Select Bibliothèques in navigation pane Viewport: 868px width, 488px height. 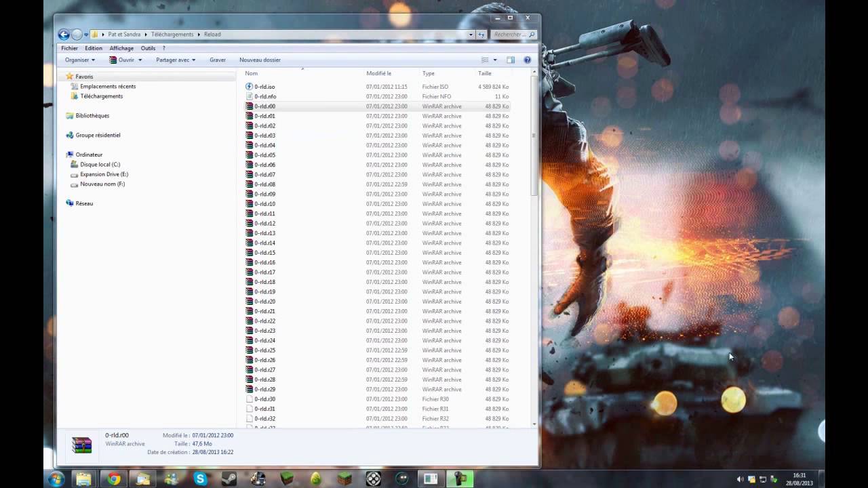(92, 116)
